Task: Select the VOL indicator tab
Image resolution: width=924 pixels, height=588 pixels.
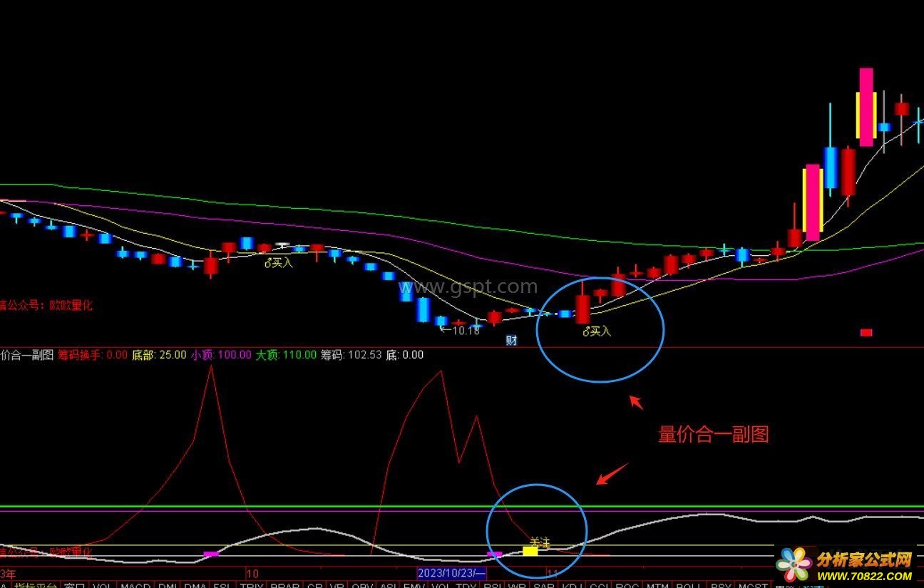Action: tap(103, 585)
